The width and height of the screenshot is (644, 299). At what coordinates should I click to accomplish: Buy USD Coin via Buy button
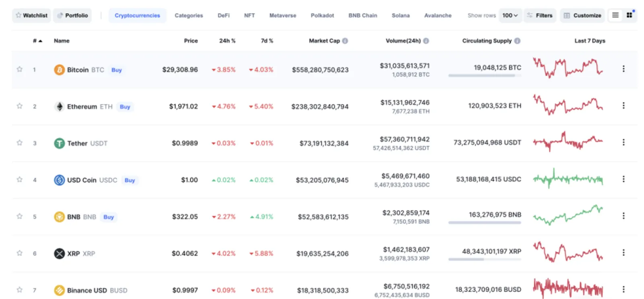130,180
